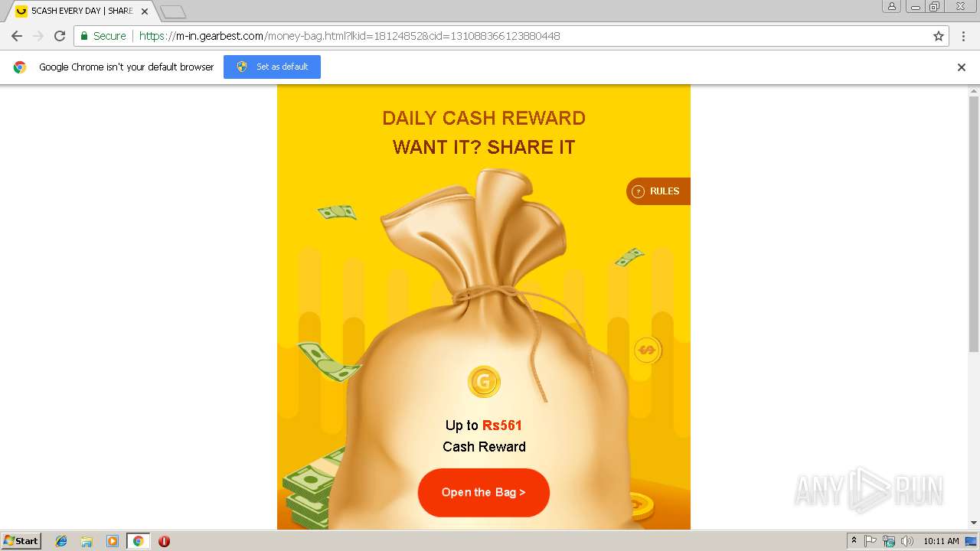Click the red Opera taskbar icon
Screen dimensions: 980x551
click(x=164, y=541)
